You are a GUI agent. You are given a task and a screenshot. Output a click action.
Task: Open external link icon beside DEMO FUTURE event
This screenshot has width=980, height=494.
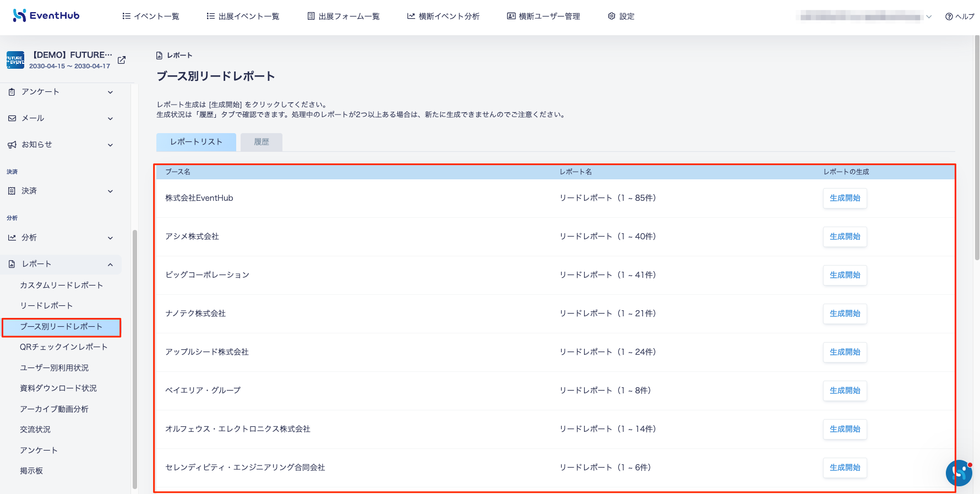pos(122,60)
